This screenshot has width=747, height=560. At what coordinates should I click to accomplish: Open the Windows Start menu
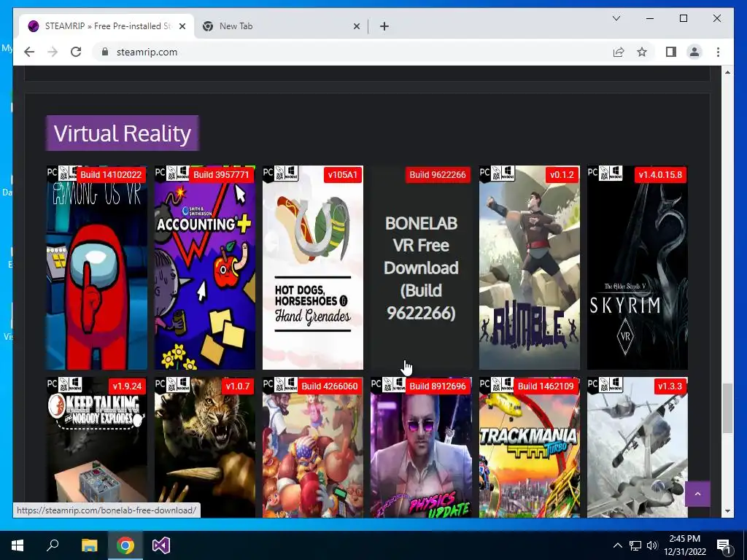(x=18, y=545)
